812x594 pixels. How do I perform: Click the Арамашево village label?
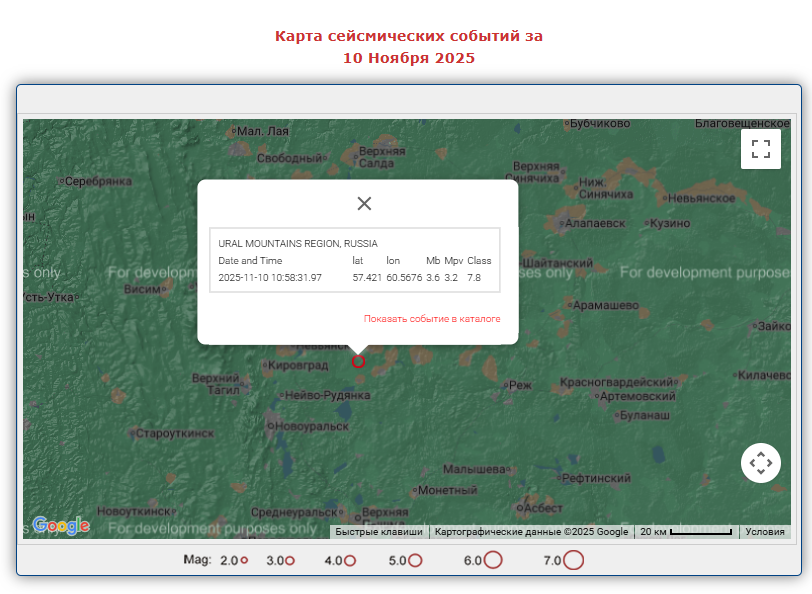click(605, 305)
